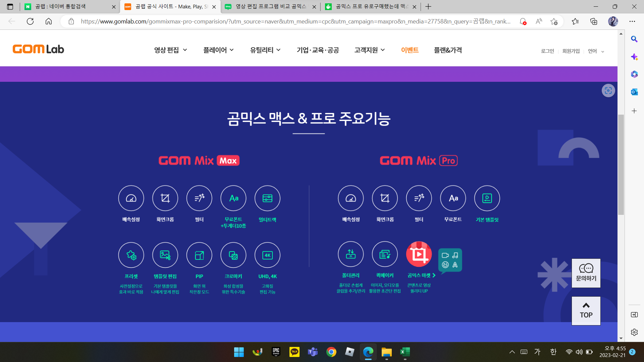Viewport: 644px width, 362px height.
Task: Click the 폴더관리 folder management icon
Action: 351,254
